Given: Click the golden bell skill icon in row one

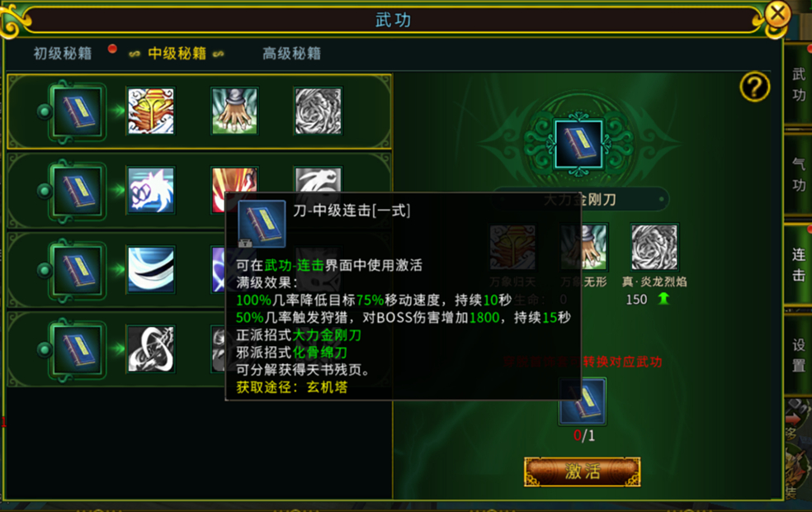Looking at the screenshot, I should click(151, 111).
